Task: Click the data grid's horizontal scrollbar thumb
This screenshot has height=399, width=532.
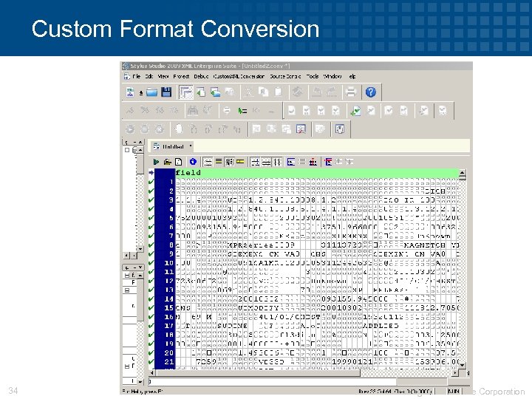Action: coord(258,373)
